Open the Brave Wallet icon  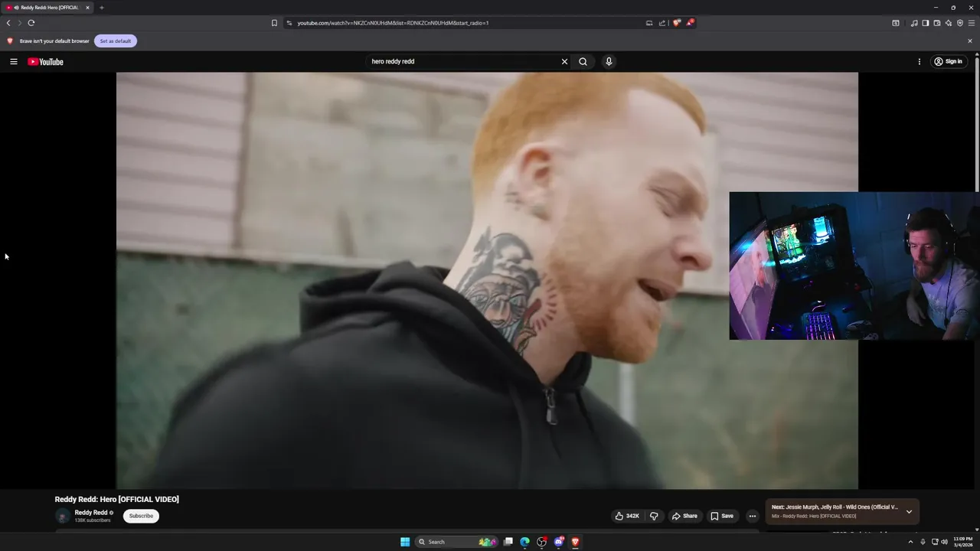pos(936,23)
